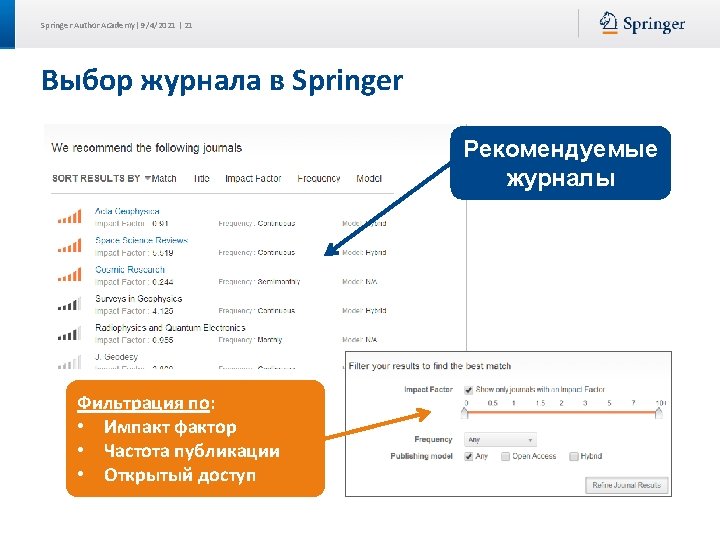Click the Springer Author Academy header text
720x540 pixels.
pyautogui.click(x=116, y=25)
